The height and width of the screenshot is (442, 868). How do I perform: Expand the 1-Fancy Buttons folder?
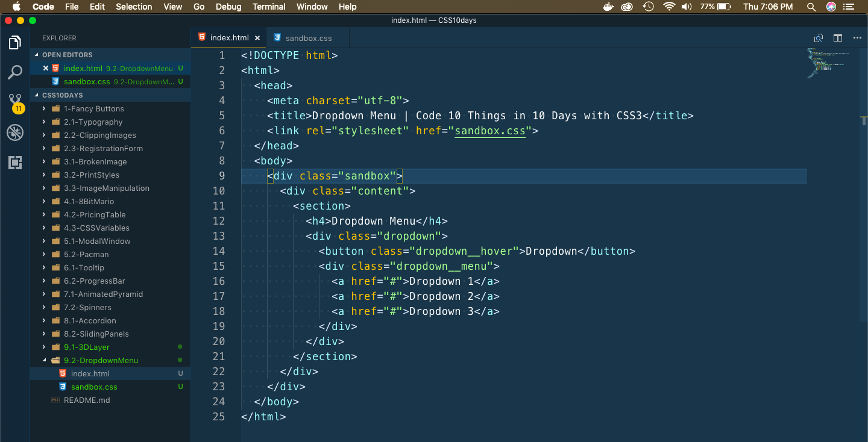[x=110, y=108]
